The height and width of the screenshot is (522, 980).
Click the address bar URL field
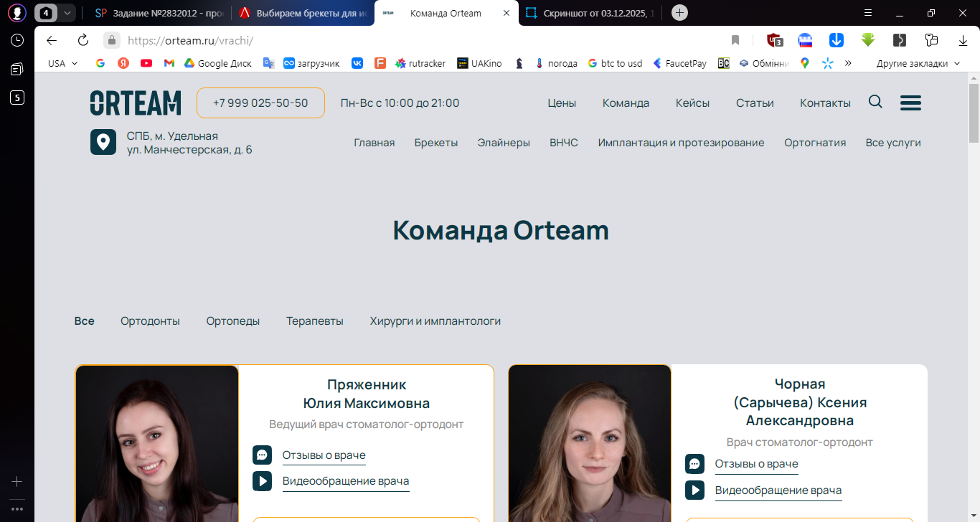click(x=423, y=40)
